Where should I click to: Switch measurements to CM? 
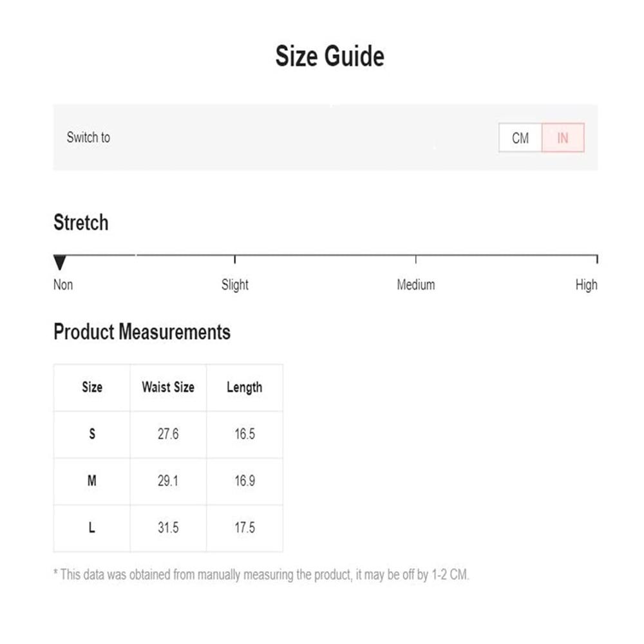[x=520, y=138]
